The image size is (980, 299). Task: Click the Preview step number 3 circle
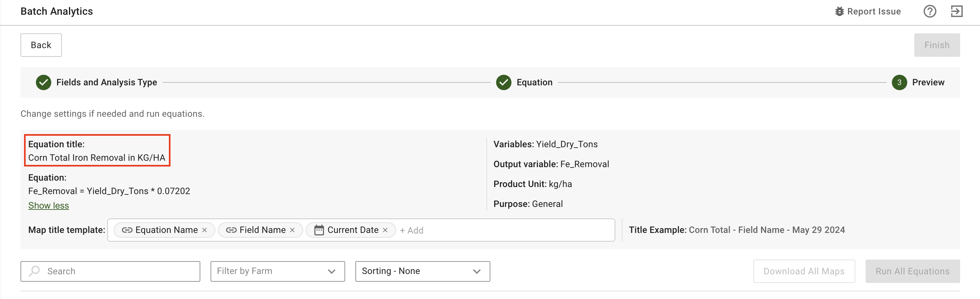[899, 82]
